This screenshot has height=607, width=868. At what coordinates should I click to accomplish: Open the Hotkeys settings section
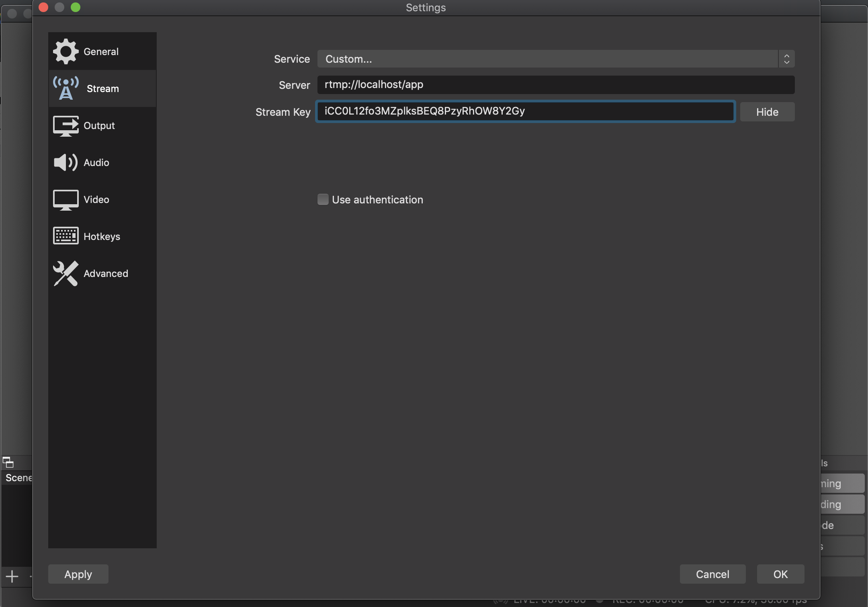[102, 236]
